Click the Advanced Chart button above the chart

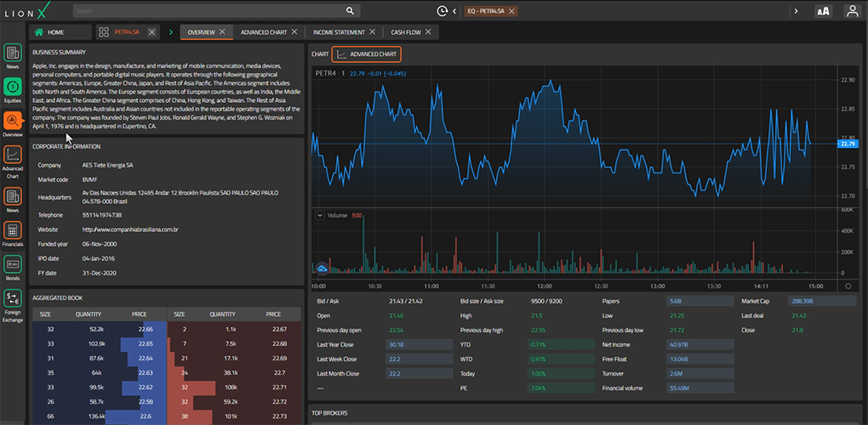(x=367, y=54)
